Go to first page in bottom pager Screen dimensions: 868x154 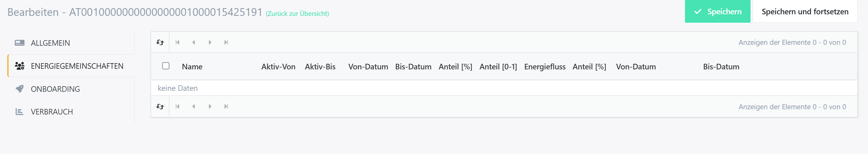tap(177, 106)
